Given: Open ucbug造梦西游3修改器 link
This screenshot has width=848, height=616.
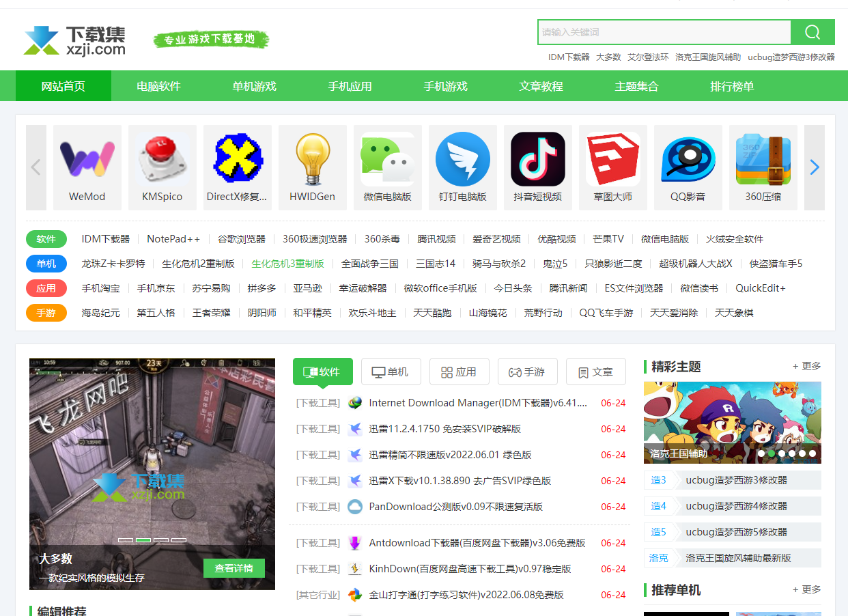Looking at the screenshot, I should pyautogui.click(x=737, y=480).
